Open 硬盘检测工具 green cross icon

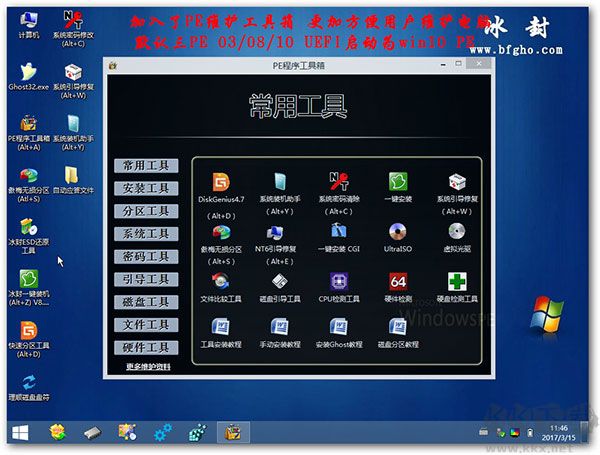[x=457, y=282]
